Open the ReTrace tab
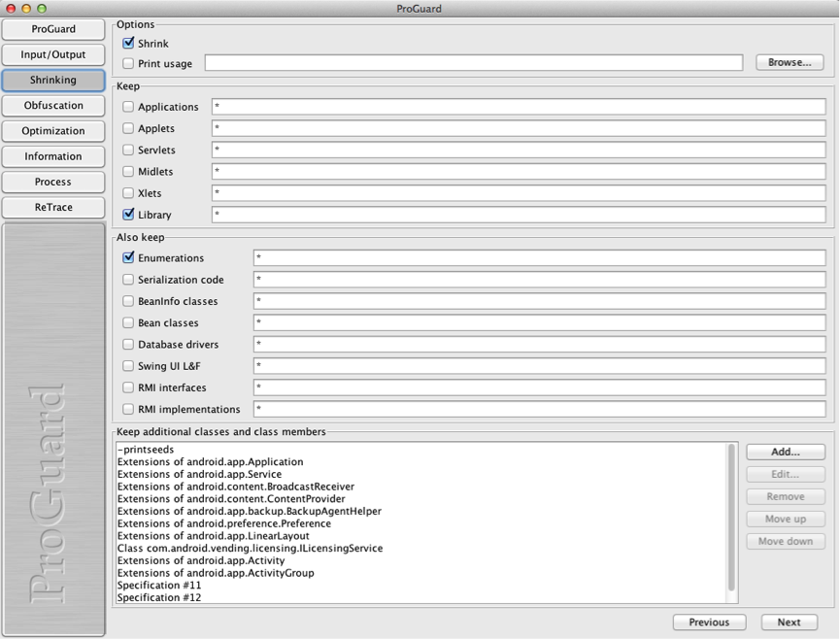840x639 pixels. point(53,207)
